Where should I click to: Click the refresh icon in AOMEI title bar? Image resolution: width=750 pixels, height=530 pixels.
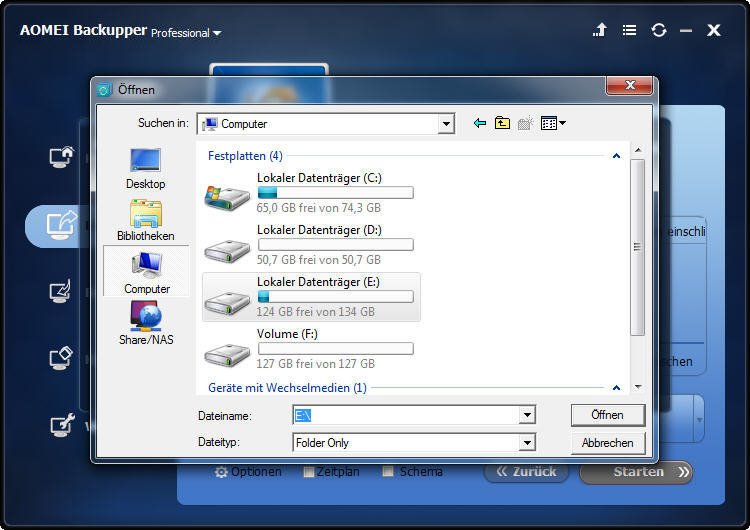659,31
